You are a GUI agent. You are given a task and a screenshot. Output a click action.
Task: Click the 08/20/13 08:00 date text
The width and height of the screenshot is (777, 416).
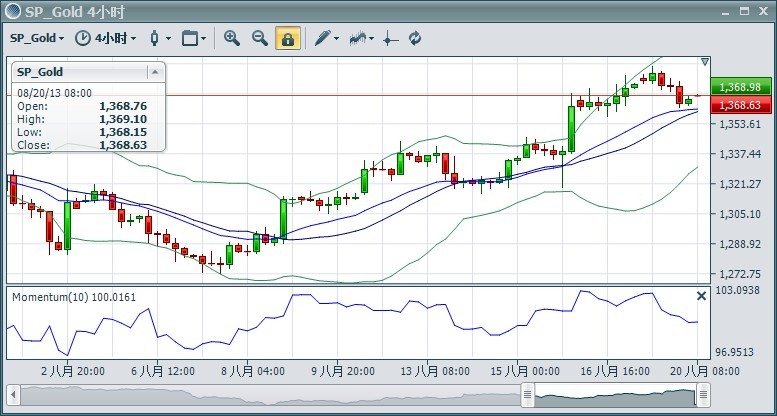coord(55,93)
